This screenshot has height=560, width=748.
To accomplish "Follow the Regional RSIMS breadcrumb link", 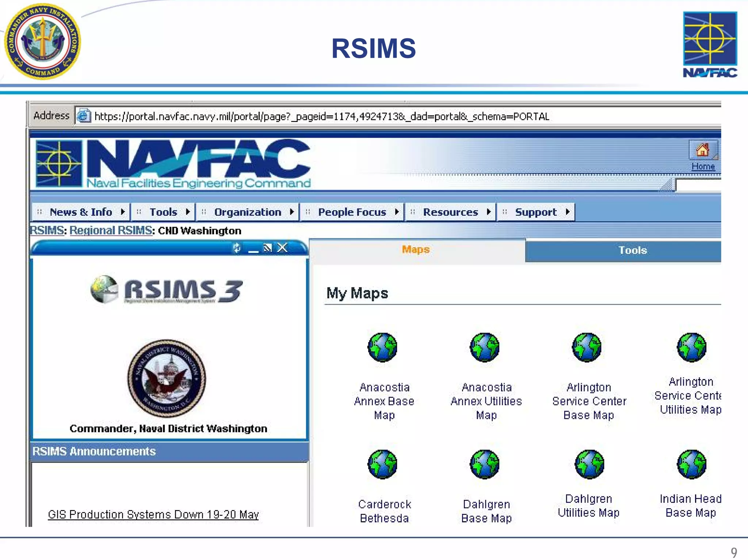I will (x=111, y=231).
